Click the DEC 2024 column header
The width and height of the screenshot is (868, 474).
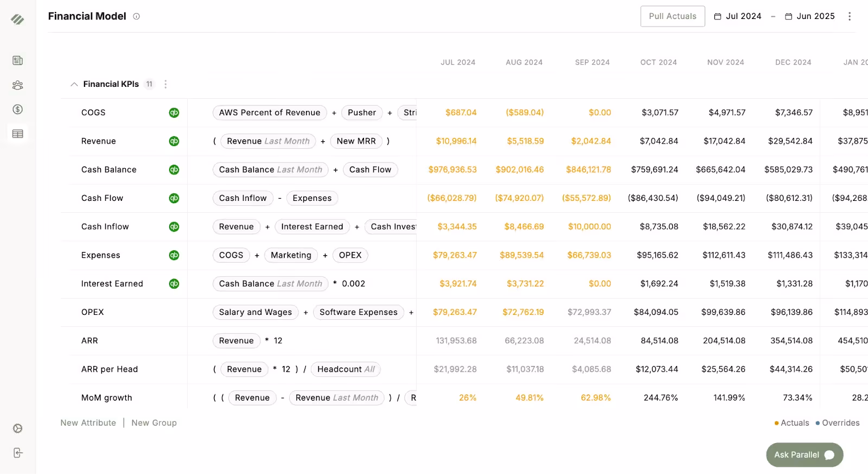tap(793, 62)
